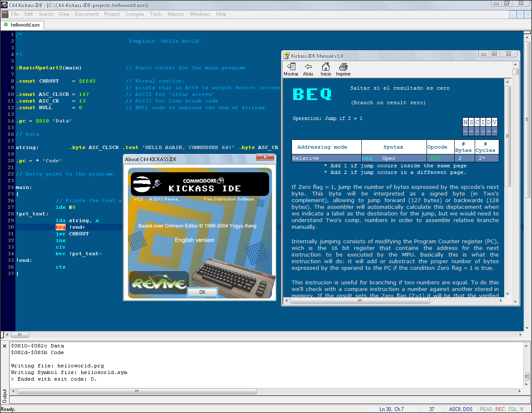Click the manual horizontal scrollbar right arrow
Image resolution: width=532 pixels, height=413 pixels.
click(x=501, y=301)
